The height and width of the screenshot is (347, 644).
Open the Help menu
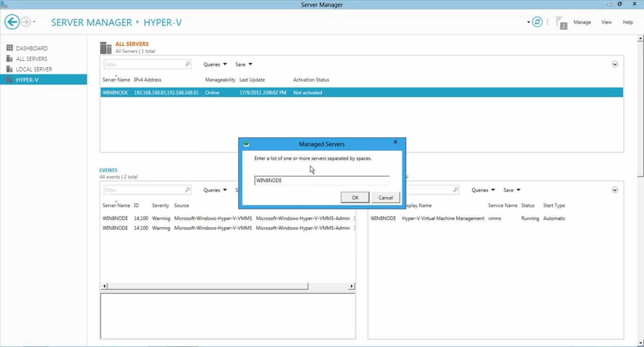(x=627, y=22)
